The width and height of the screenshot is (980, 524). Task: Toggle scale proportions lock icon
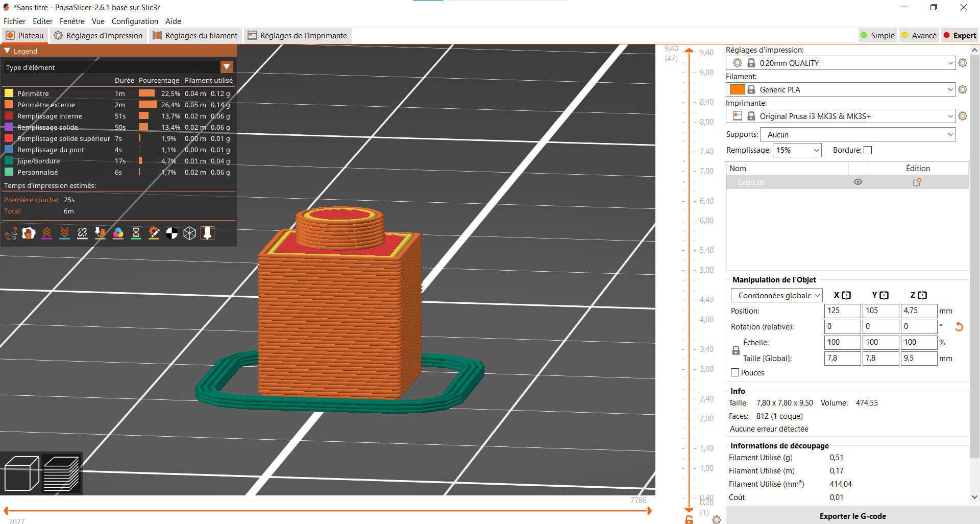736,350
